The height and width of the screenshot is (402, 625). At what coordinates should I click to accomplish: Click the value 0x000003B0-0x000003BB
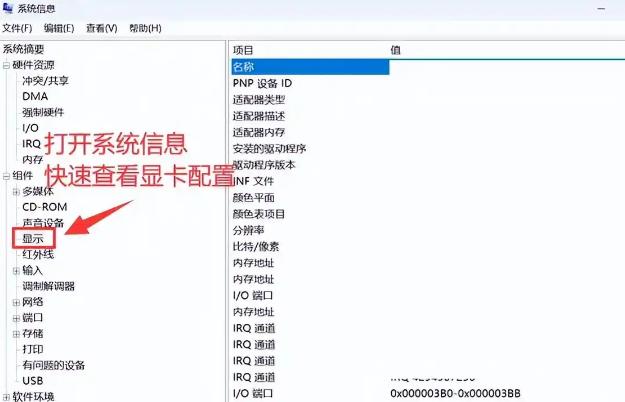(x=455, y=394)
